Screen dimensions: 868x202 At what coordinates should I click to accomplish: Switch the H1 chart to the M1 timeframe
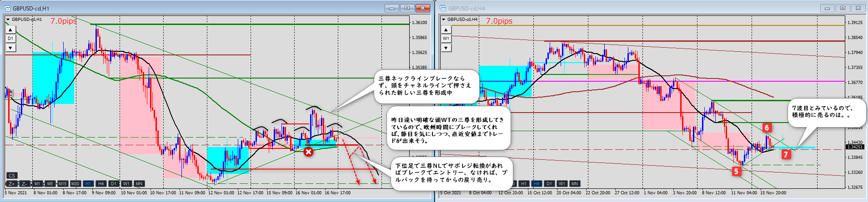(37, 184)
